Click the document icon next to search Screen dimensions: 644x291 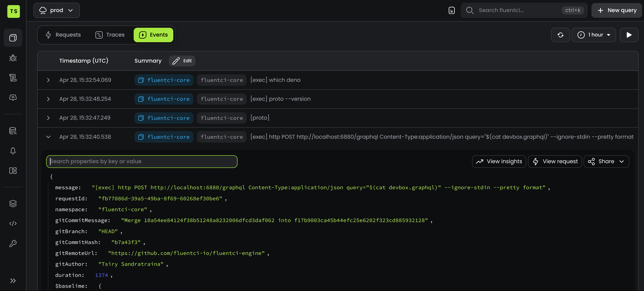[x=451, y=10]
